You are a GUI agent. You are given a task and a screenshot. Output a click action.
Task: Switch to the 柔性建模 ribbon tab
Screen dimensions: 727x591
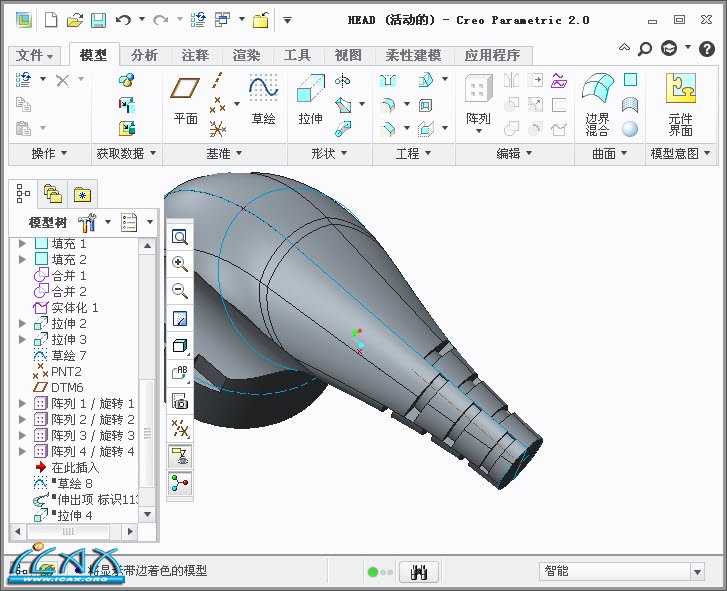tap(413, 55)
